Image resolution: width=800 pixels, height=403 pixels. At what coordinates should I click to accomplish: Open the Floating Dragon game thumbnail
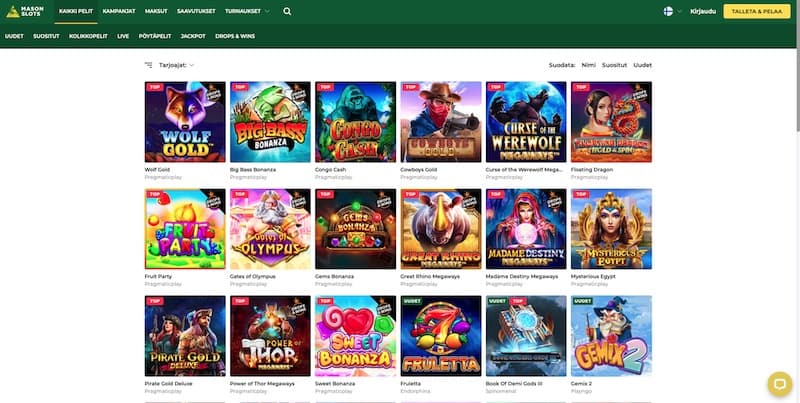click(x=611, y=122)
